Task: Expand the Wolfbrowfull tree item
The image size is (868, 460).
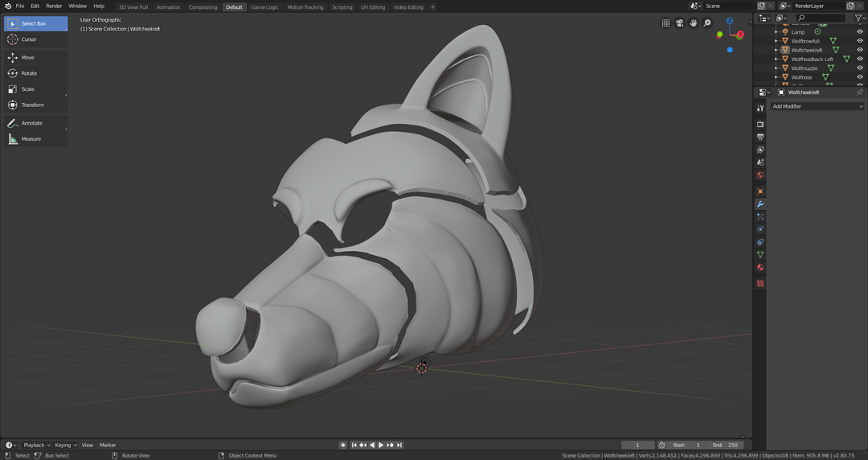Action: coord(776,41)
